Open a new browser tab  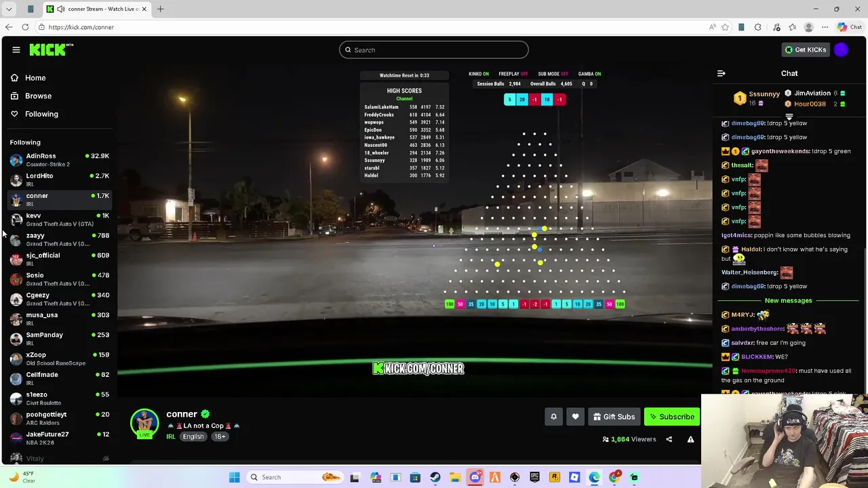coord(161,9)
